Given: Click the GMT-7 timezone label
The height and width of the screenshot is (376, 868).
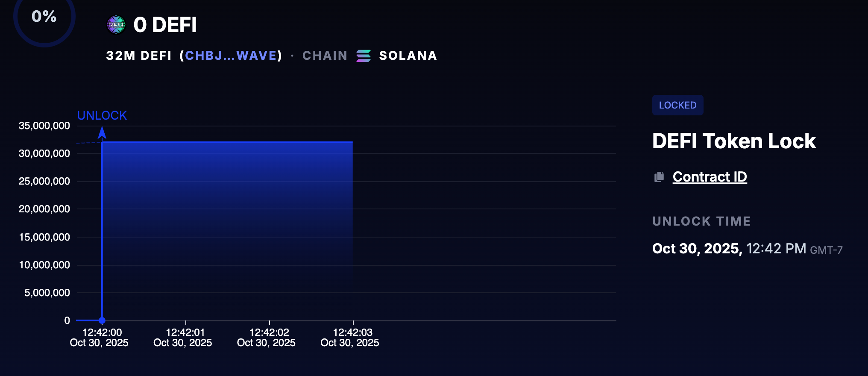Looking at the screenshot, I should tap(827, 250).
